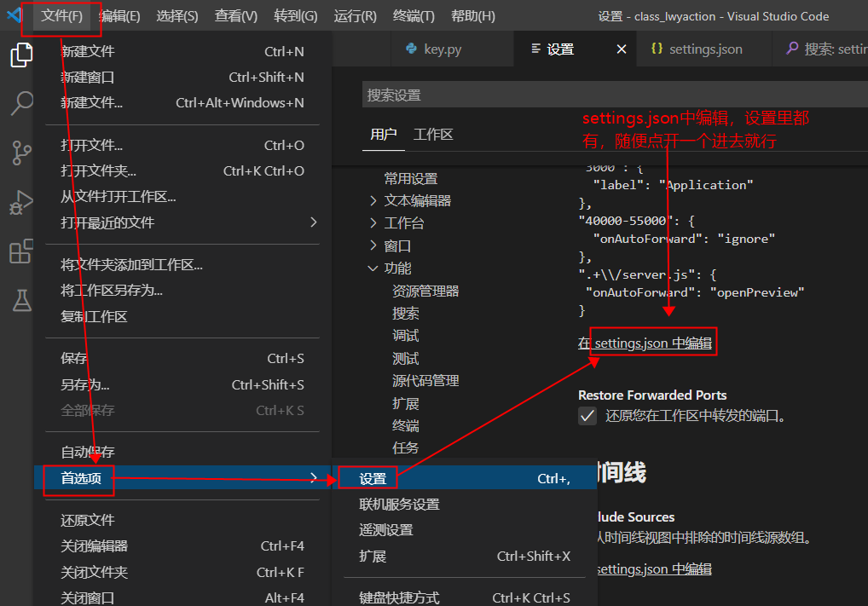Open the 查看(V) menu
The height and width of the screenshot is (606, 868).
236,16
